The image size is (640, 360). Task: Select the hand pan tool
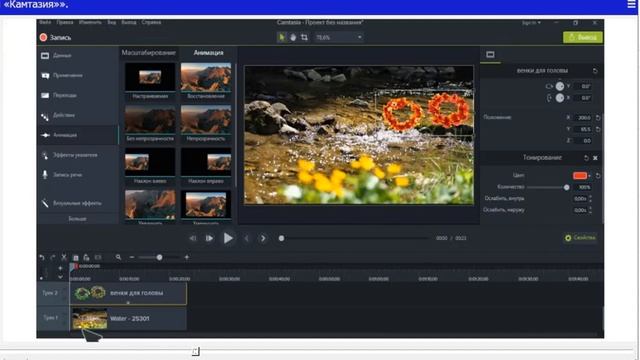click(x=293, y=37)
